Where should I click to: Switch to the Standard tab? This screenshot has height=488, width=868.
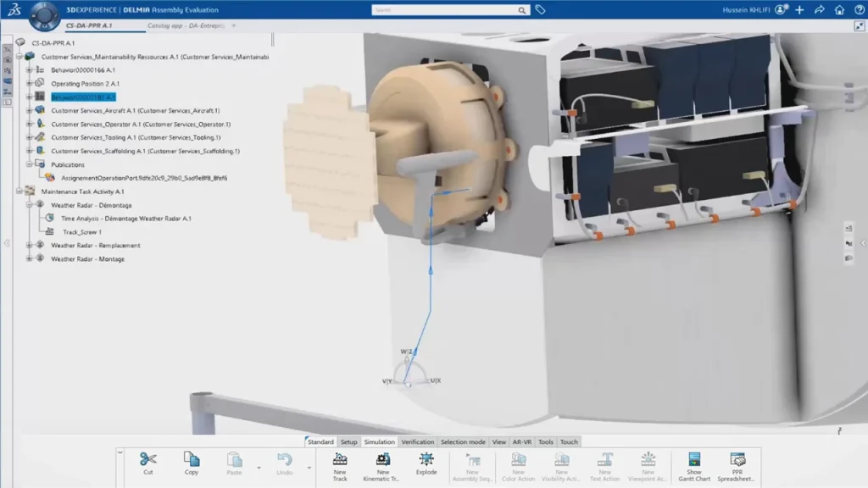[x=320, y=441]
